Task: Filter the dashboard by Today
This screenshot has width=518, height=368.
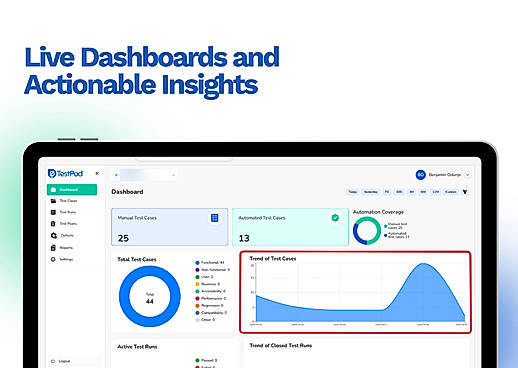Action: (x=352, y=192)
